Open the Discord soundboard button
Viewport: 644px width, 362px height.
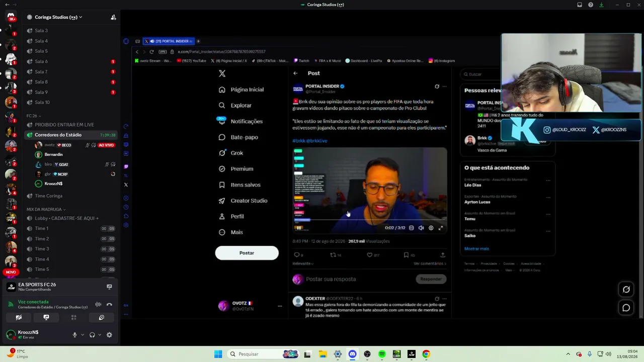point(101,317)
